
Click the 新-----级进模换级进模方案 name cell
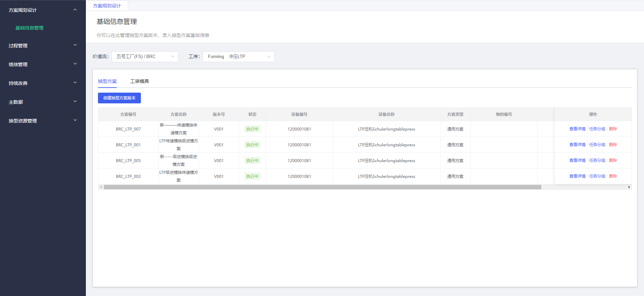click(x=178, y=161)
